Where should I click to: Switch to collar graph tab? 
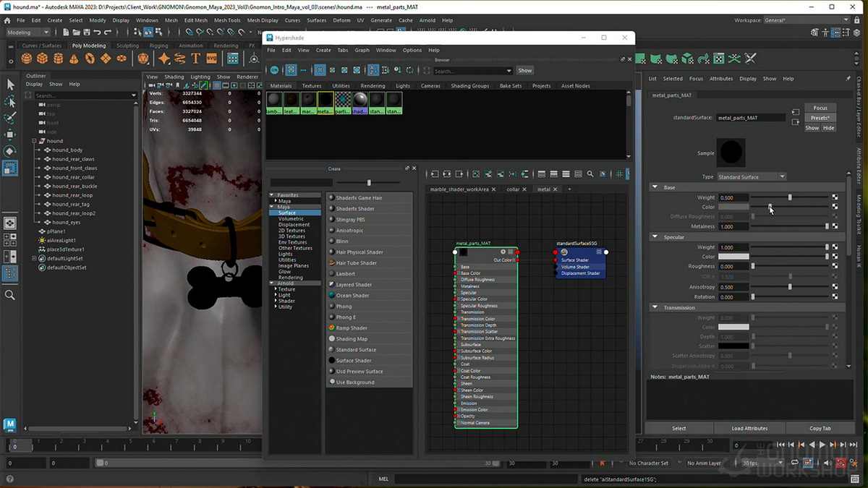(x=513, y=189)
